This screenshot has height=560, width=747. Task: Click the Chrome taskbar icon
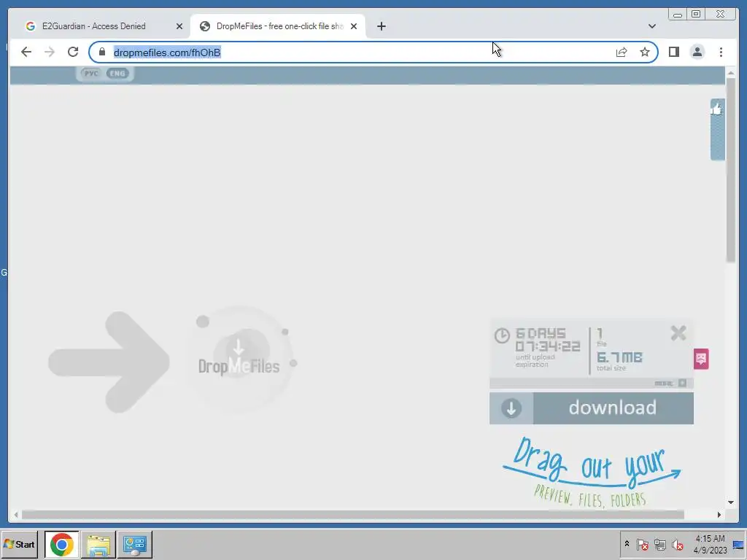[x=61, y=544]
